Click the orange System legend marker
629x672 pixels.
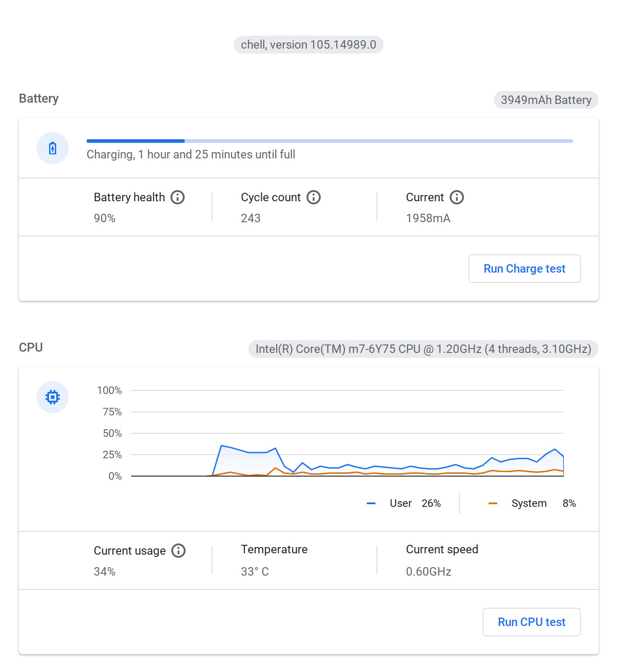493,503
